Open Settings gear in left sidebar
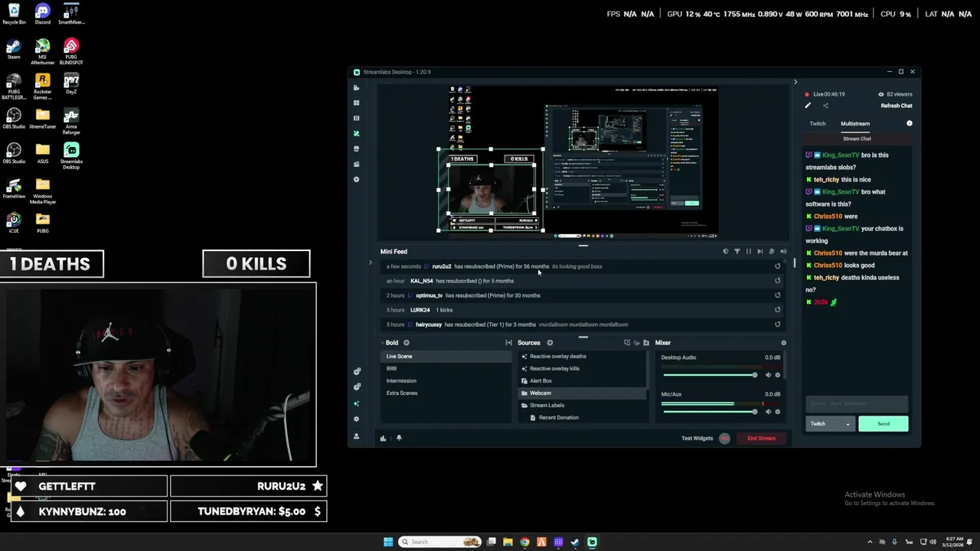The width and height of the screenshot is (980, 551). tap(356, 419)
